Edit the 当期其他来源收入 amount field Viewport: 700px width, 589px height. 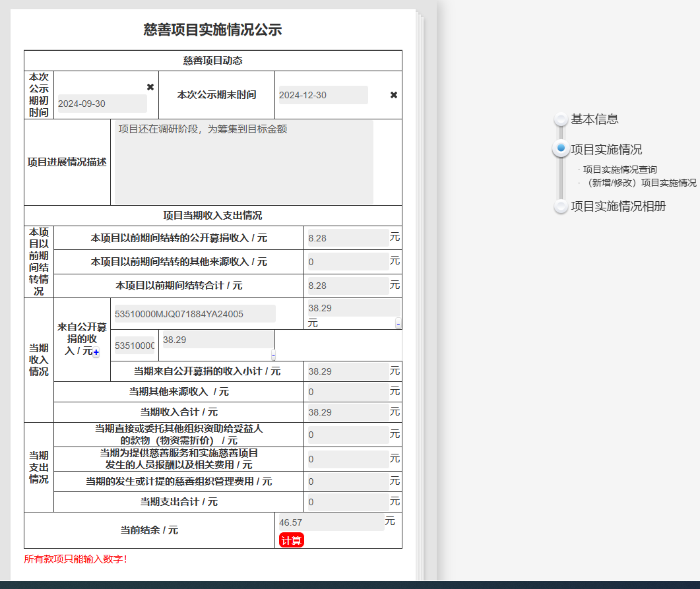tap(348, 392)
